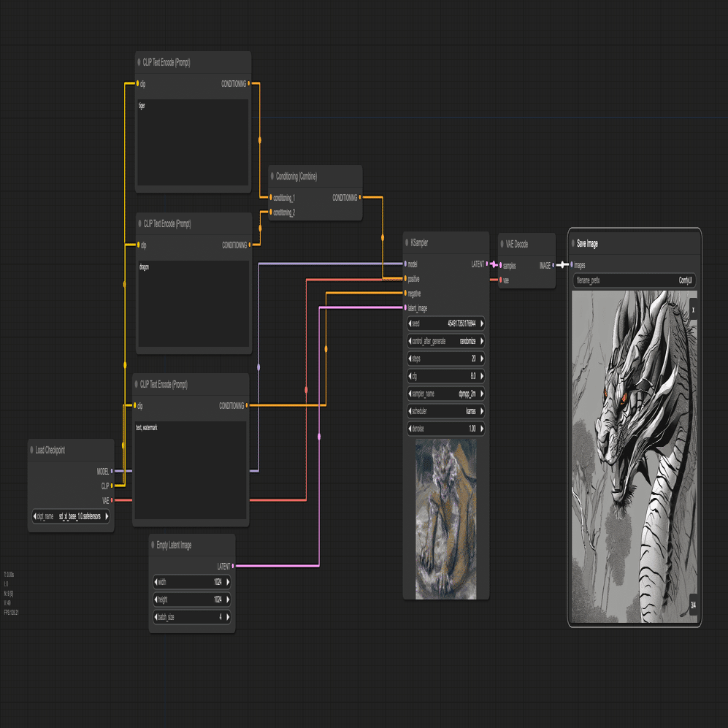Click the denoise value slider
Image resolution: width=728 pixels, height=728 pixels.
pos(445,429)
